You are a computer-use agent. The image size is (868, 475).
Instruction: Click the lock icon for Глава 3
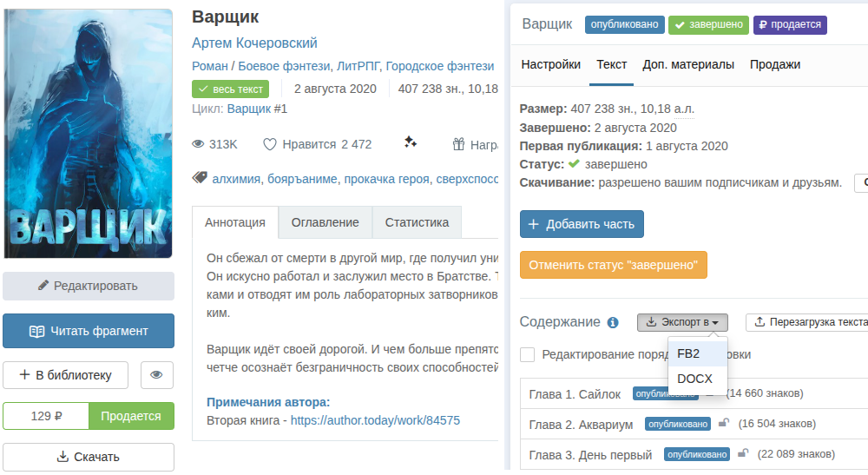tap(742, 453)
